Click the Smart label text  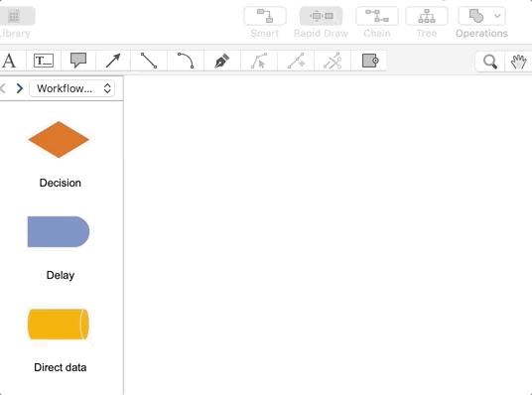265,34
